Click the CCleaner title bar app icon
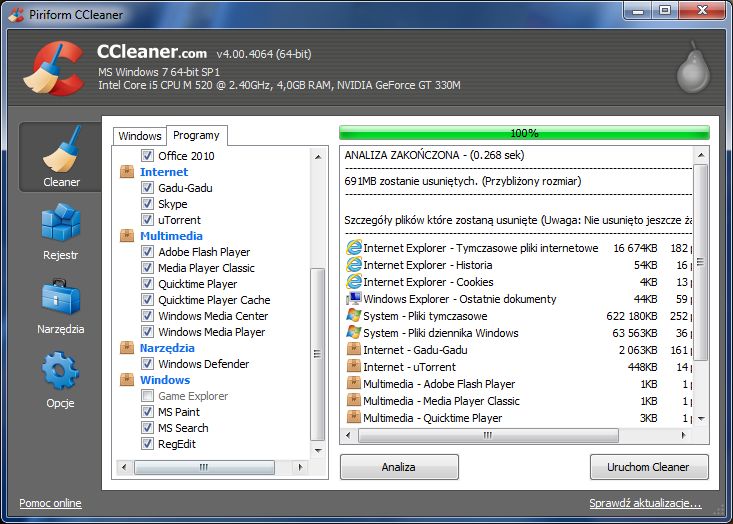Screen dimensions: 733x524 tap(16, 14)
